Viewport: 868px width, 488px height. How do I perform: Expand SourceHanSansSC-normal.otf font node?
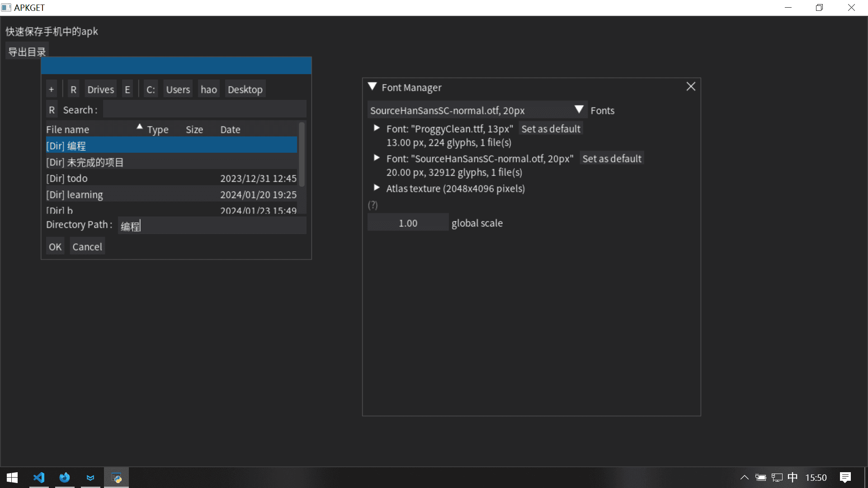377,158
